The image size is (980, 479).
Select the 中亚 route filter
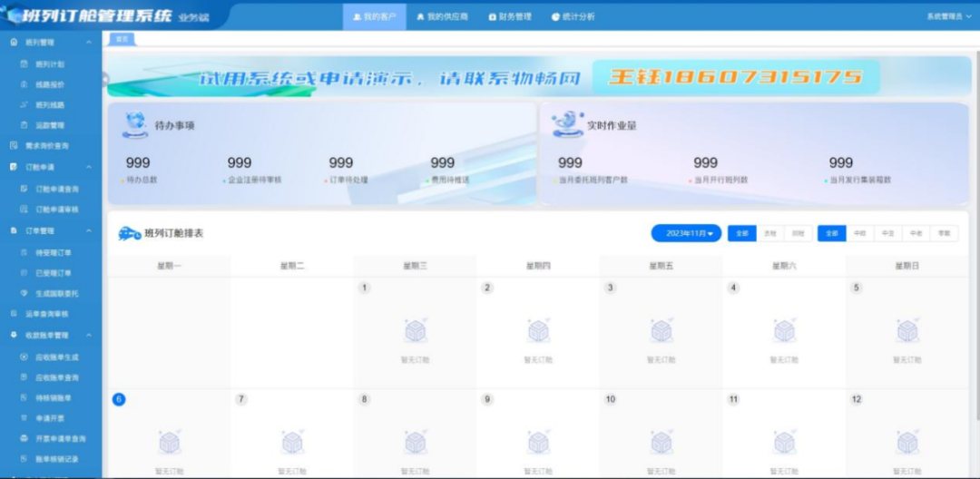pyautogui.click(x=888, y=233)
